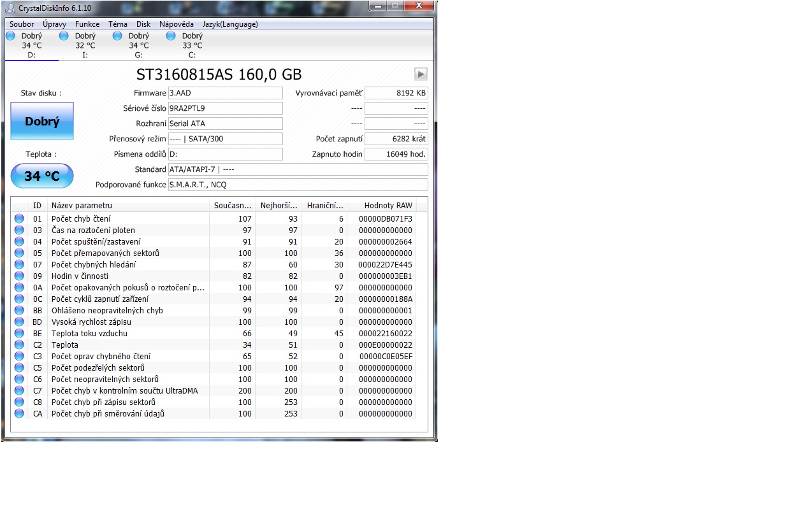
Task: Close the CrystalDiskInfo window
Action: coord(419,6)
